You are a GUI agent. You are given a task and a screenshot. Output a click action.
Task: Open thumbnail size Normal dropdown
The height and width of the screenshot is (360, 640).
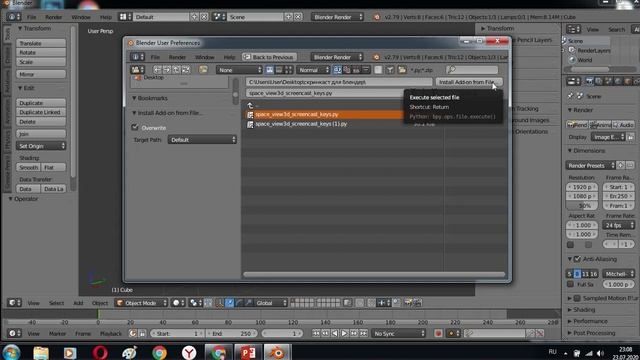click(313, 70)
